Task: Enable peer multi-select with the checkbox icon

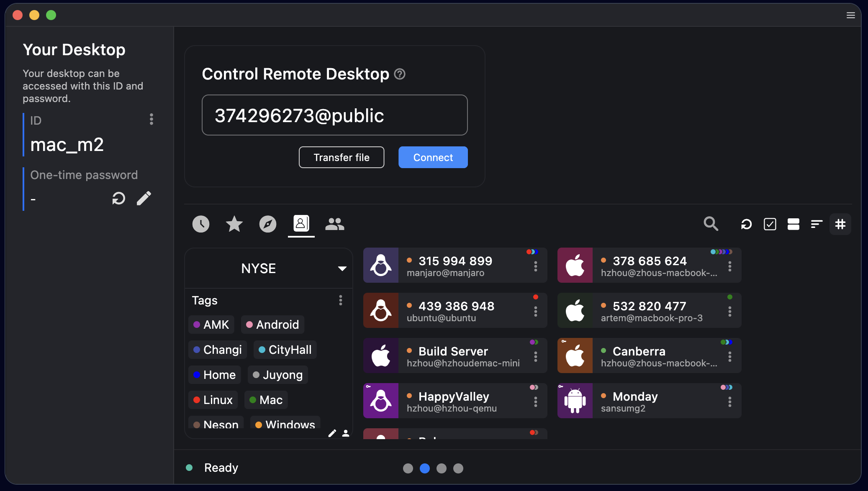Action: [770, 224]
